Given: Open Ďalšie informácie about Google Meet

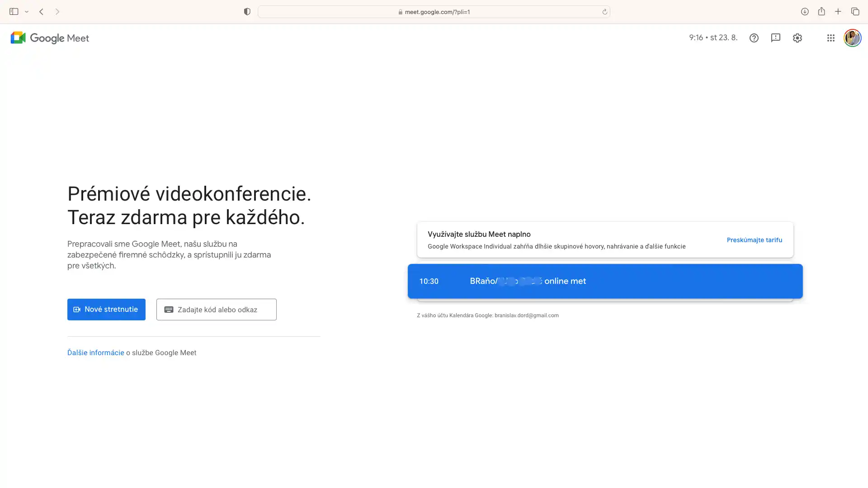Looking at the screenshot, I should coord(95,352).
